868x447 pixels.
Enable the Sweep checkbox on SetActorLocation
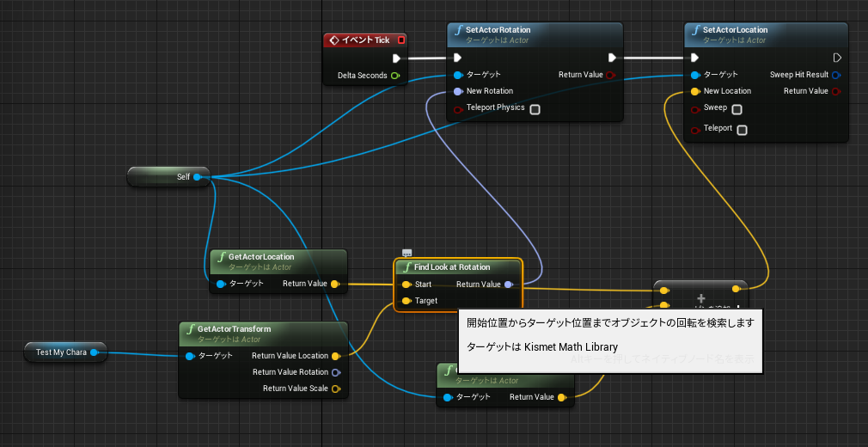[737, 109]
